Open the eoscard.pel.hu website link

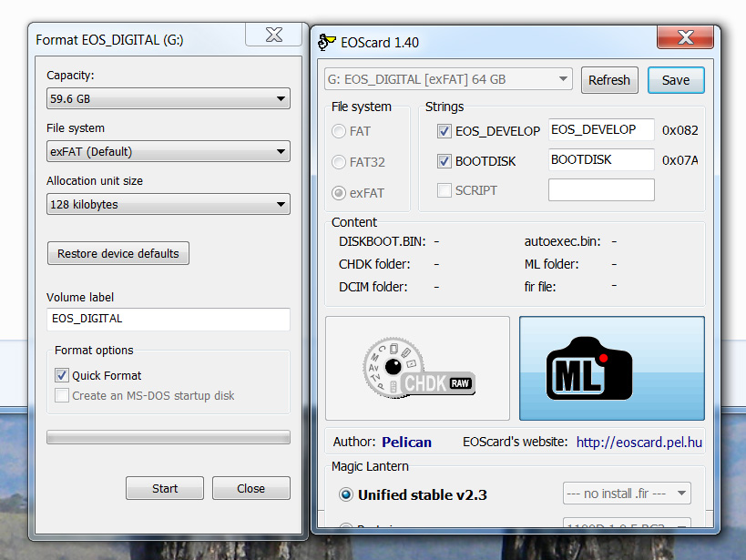(639, 443)
